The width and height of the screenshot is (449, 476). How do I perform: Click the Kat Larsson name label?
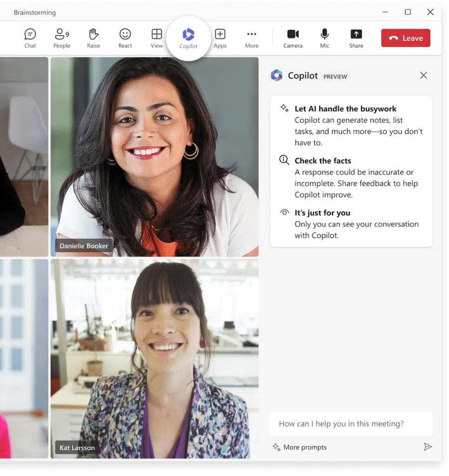[x=77, y=448]
